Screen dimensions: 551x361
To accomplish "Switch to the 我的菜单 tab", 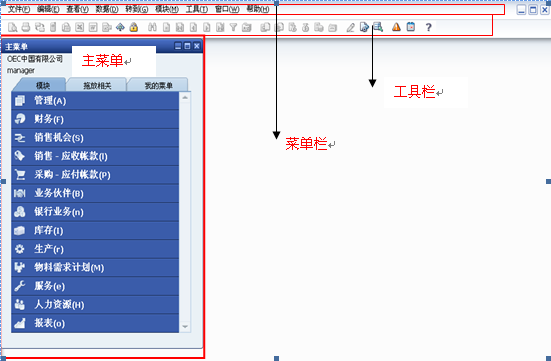I will pos(158,85).
